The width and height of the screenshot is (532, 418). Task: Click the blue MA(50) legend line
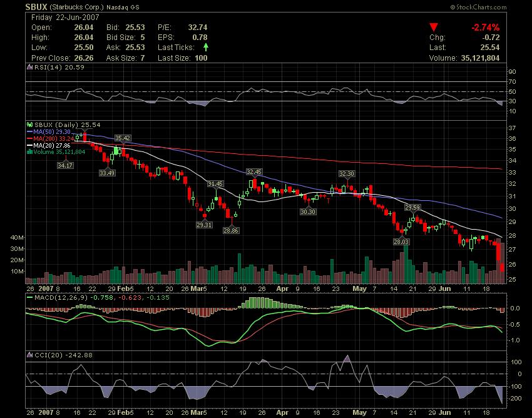pyautogui.click(x=29, y=132)
